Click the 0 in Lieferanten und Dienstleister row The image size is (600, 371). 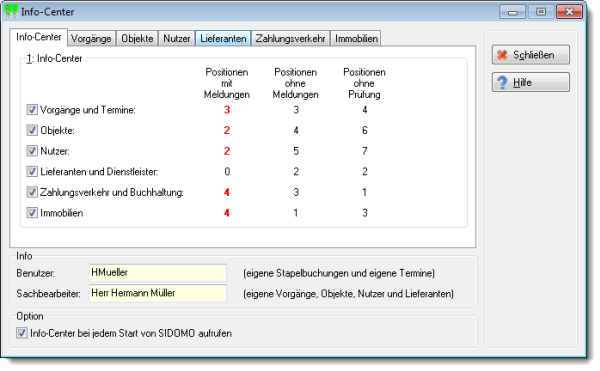click(227, 172)
